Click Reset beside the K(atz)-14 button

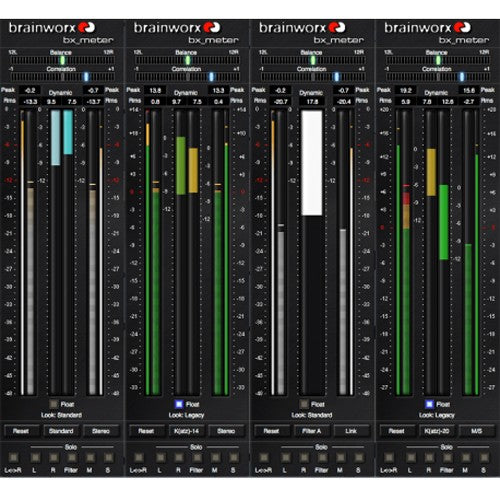click(146, 431)
